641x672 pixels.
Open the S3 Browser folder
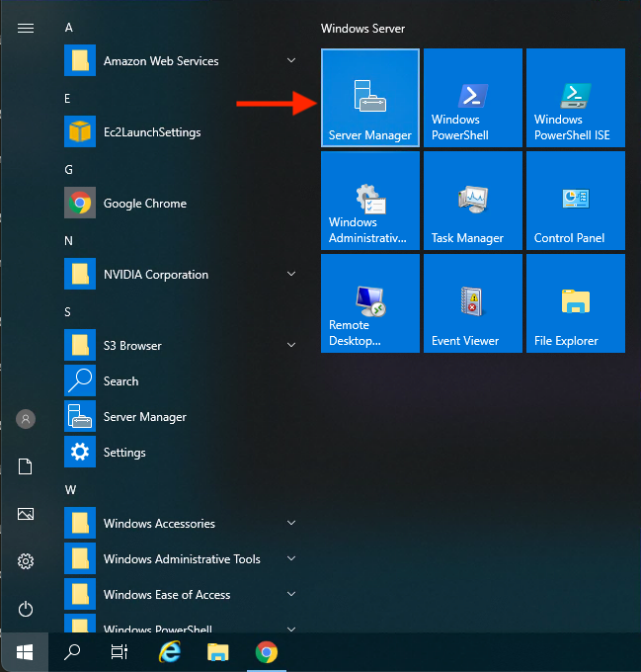click(x=180, y=345)
